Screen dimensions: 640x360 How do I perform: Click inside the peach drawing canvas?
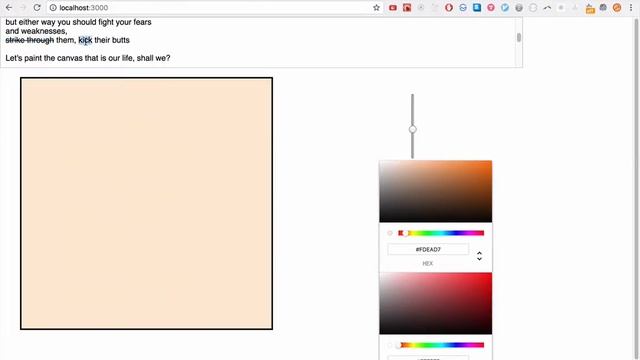pos(147,203)
